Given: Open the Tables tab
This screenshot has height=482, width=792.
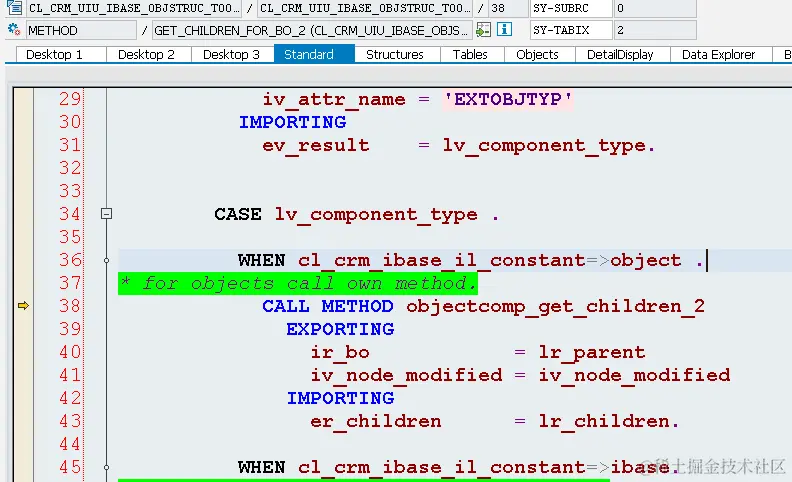Looking at the screenshot, I should coord(472,54).
